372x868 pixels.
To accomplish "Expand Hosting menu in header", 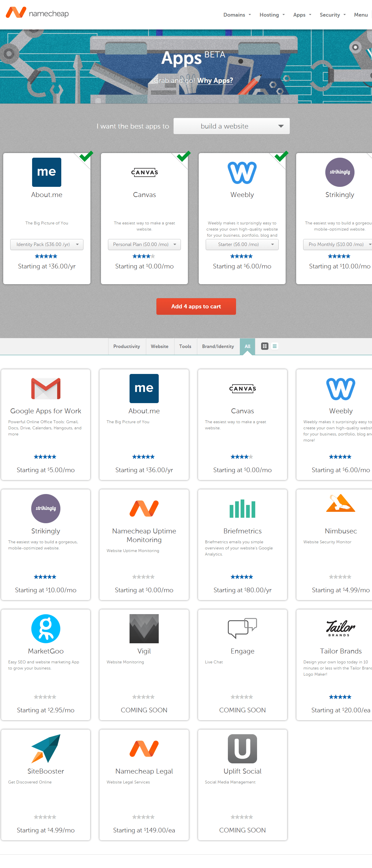I will 272,15.
